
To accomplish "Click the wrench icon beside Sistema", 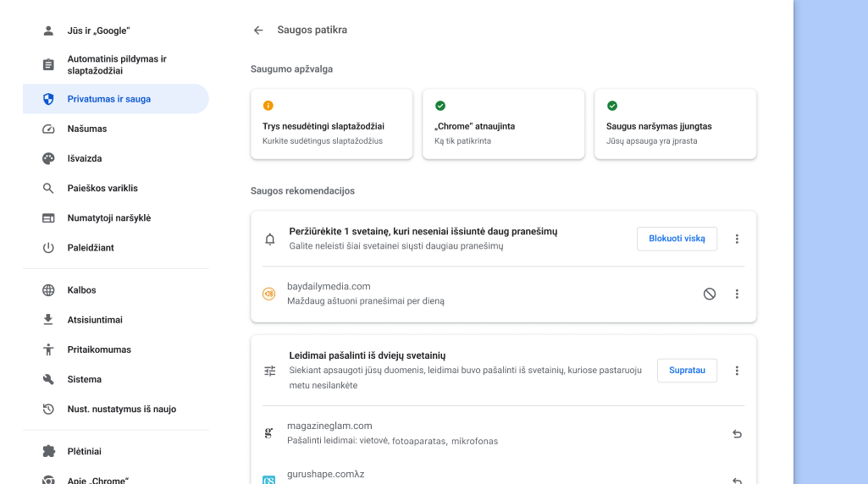I will pos(48,379).
